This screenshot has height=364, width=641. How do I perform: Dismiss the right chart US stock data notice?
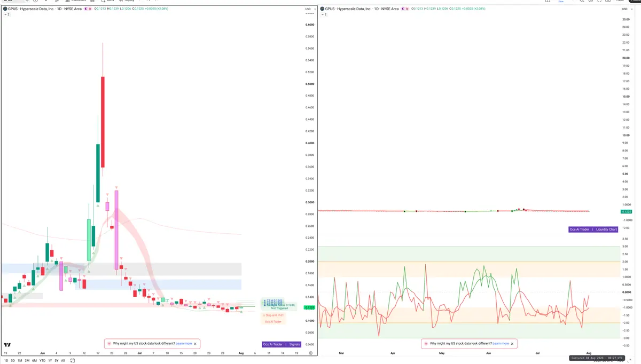pos(512,344)
